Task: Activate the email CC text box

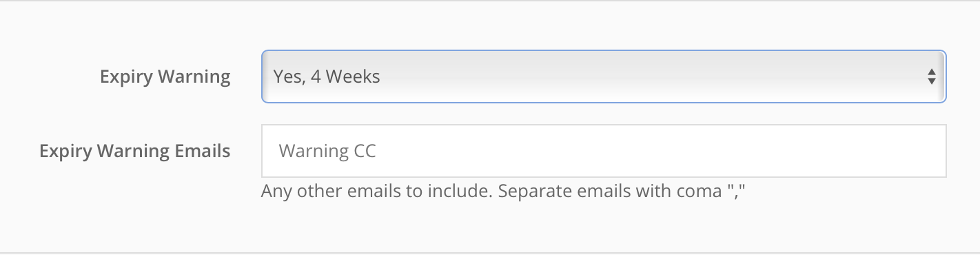Action: coord(604,151)
